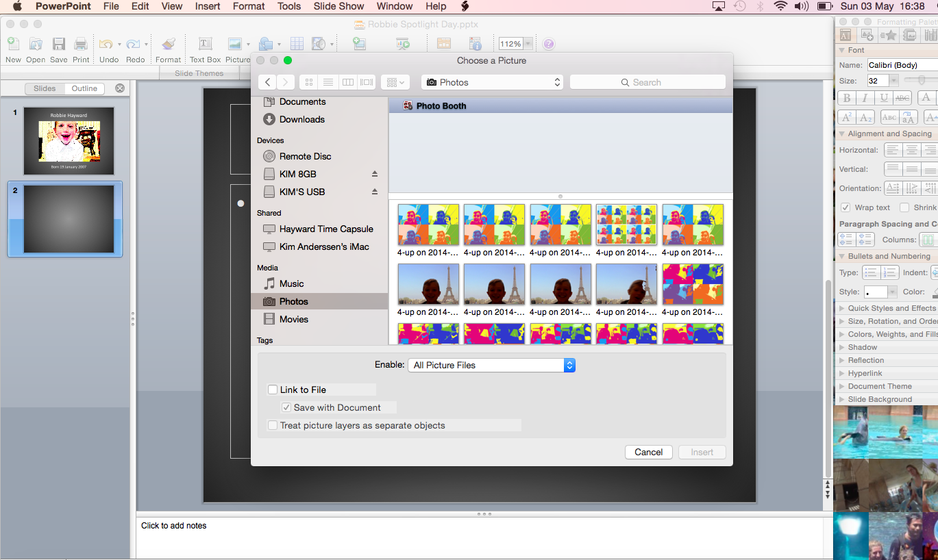Click the New presentation icon in PowerPoint toolbar
Image resolution: width=938 pixels, height=560 pixels.
point(13,44)
